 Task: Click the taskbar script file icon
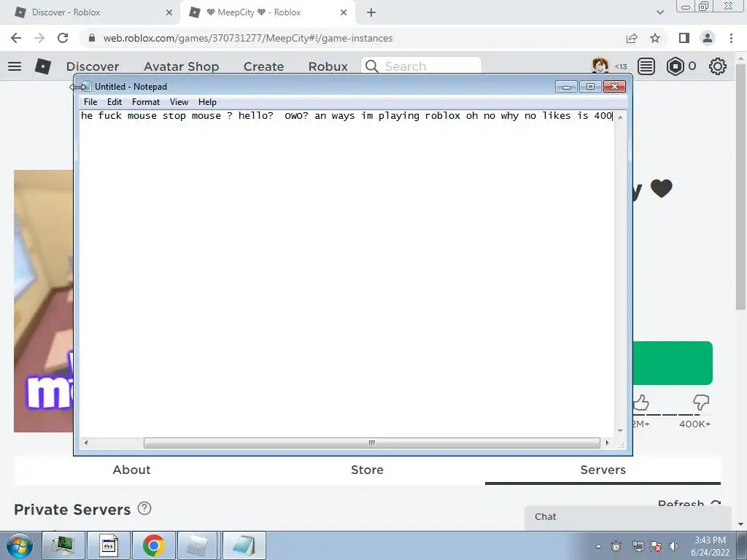pos(108,545)
